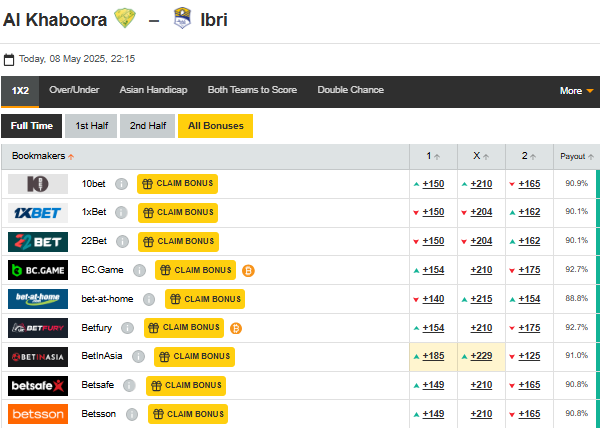600x428 pixels.
Task: Open the Asian Handicap tab
Action: (x=153, y=90)
